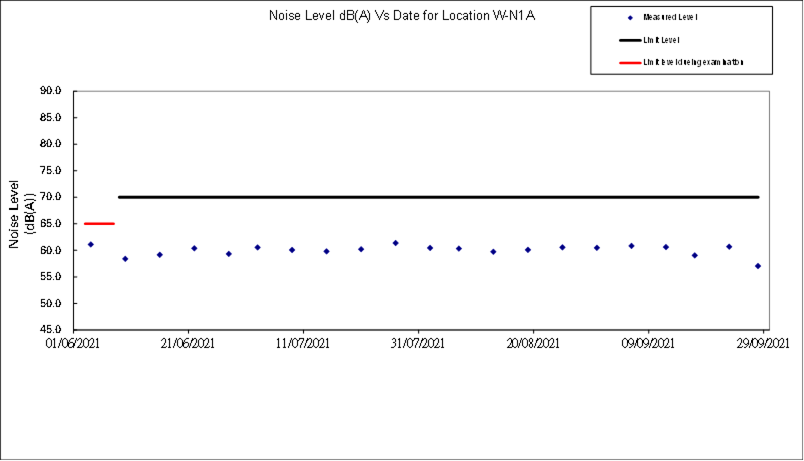Click the 01/06/2021 x-axis date label

pos(73,344)
